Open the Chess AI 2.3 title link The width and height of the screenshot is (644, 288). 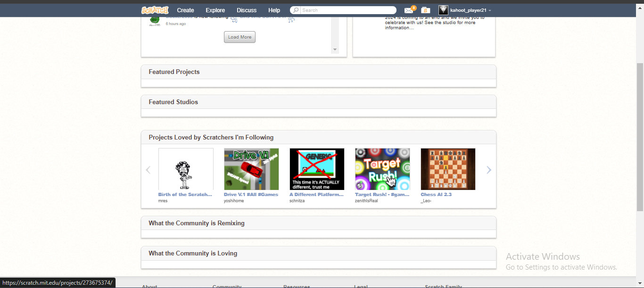click(x=436, y=194)
